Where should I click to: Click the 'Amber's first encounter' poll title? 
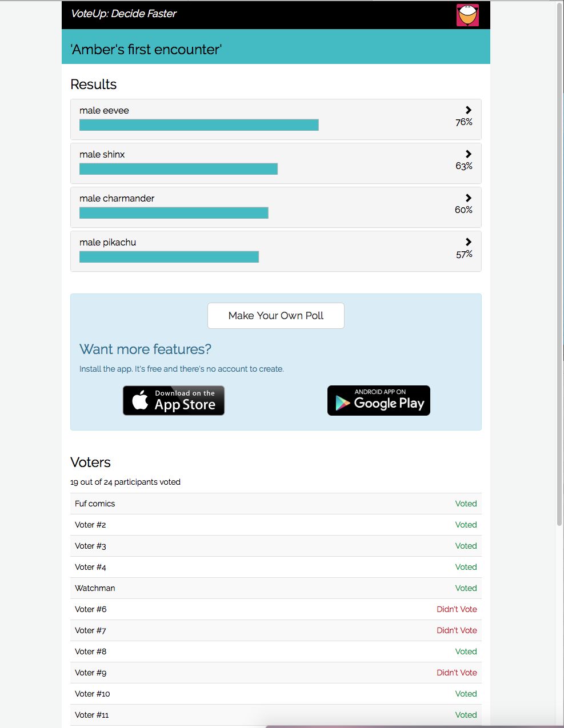click(x=146, y=50)
